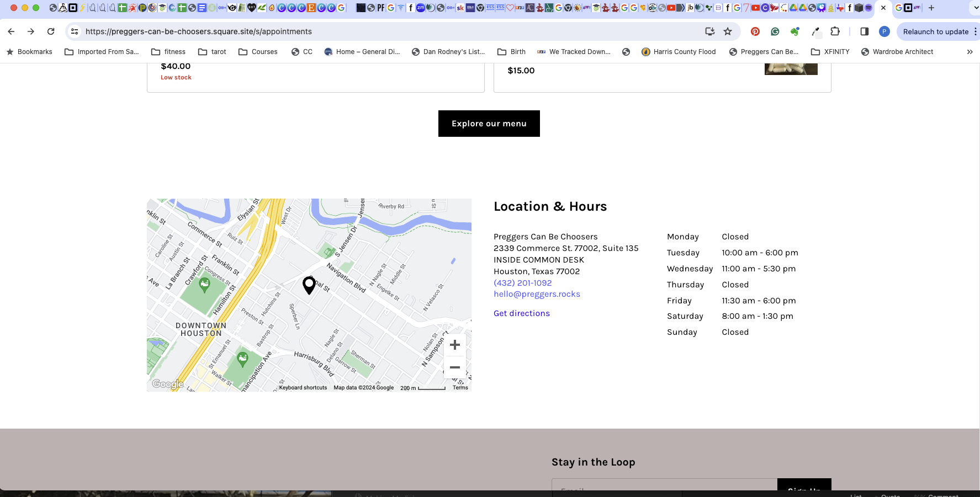
Task: Switch to the Texas flag tab
Action: coord(840,8)
